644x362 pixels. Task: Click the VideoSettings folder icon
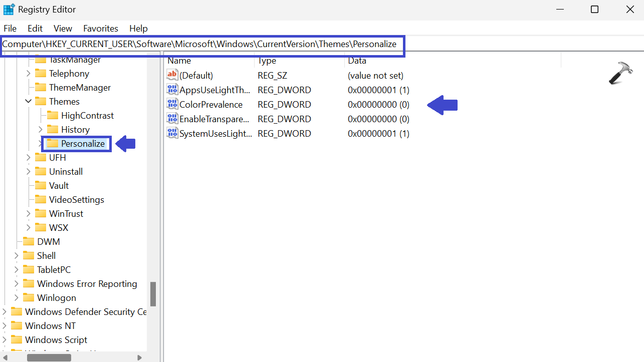click(41, 200)
